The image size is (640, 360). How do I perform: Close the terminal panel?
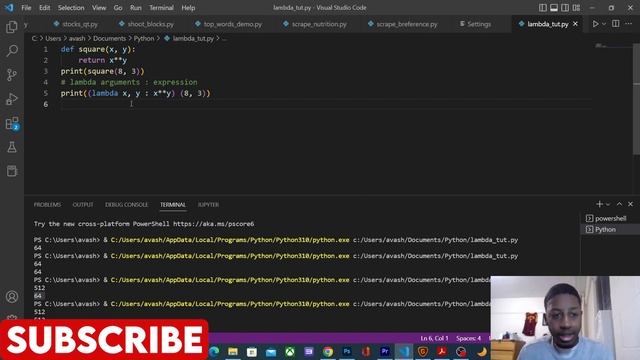click(x=631, y=204)
